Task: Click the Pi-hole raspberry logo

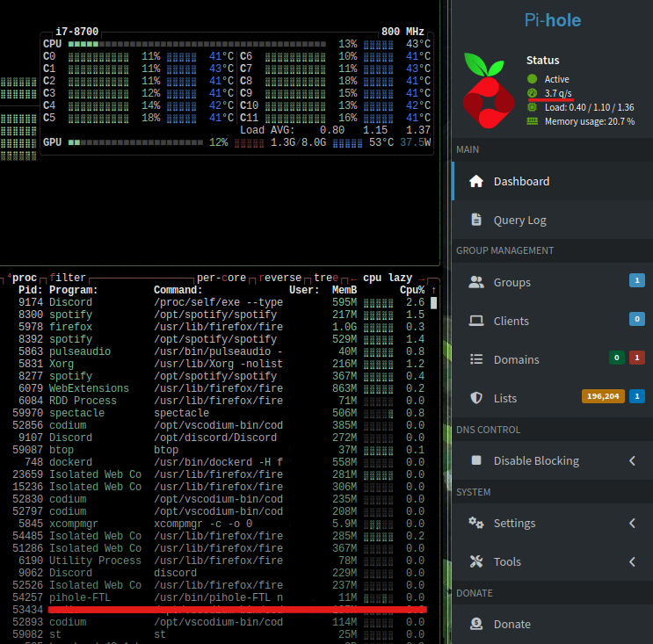Action: click(489, 90)
